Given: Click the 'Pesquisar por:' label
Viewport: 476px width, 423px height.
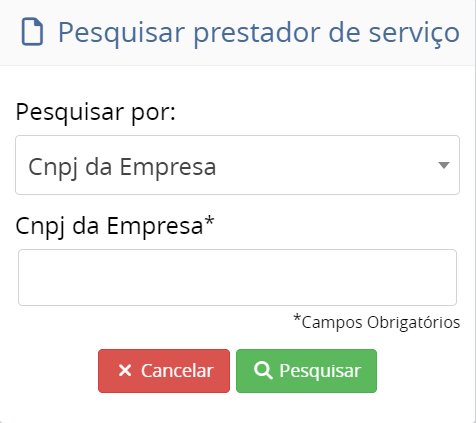Looking at the screenshot, I should pyautogui.click(x=95, y=113).
